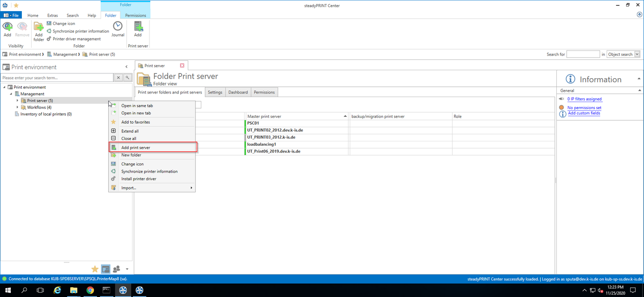Collapse the Information panel
Image resolution: width=644 pixels, height=297 pixels.
tap(639, 79)
